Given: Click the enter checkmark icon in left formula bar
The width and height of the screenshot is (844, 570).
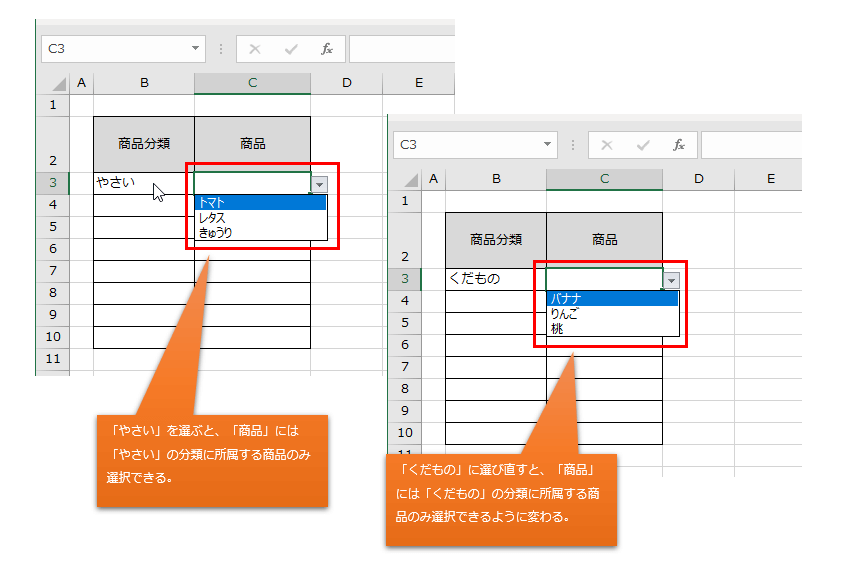Looking at the screenshot, I should pyautogui.click(x=291, y=49).
